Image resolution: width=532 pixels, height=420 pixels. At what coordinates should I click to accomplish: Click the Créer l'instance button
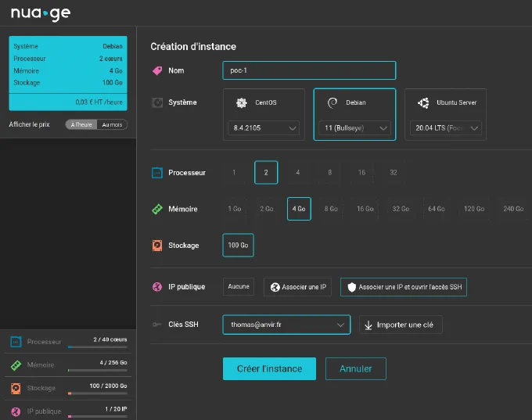point(269,369)
